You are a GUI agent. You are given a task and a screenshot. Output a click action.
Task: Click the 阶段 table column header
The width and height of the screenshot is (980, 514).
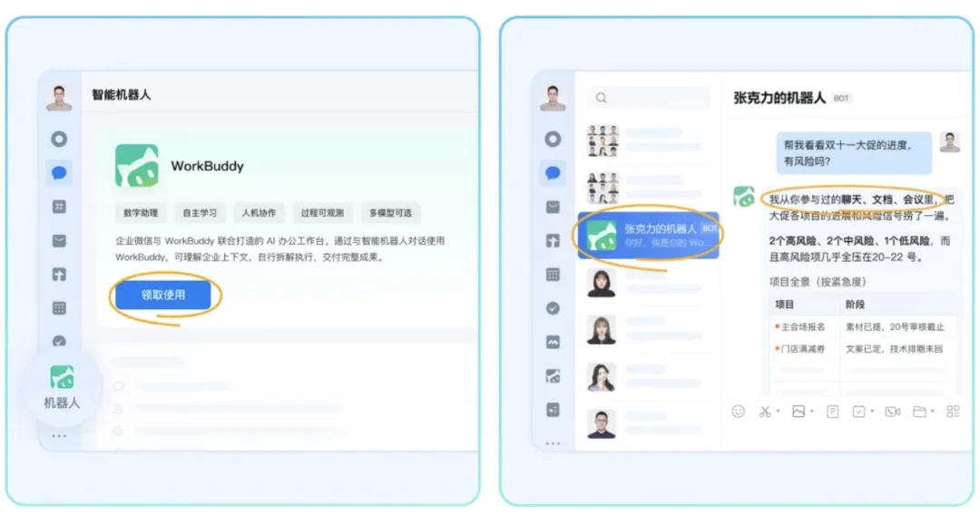click(855, 305)
